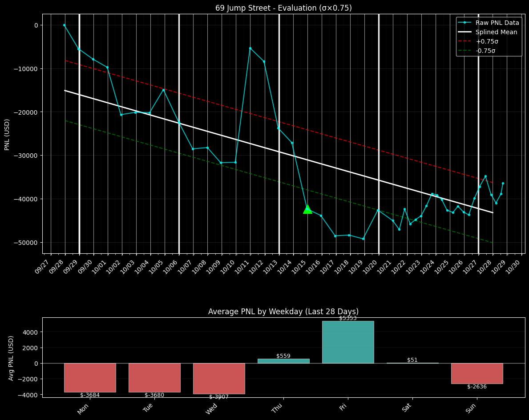Select the Friday bar in weekday chart

(348, 342)
